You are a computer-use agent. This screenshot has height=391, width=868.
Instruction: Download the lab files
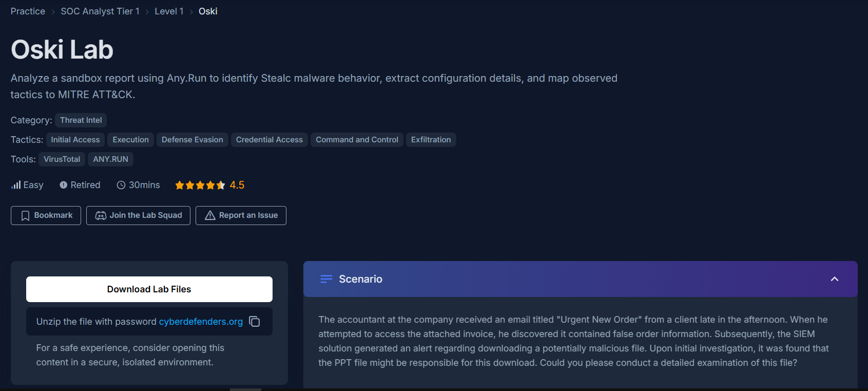(149, 289)
